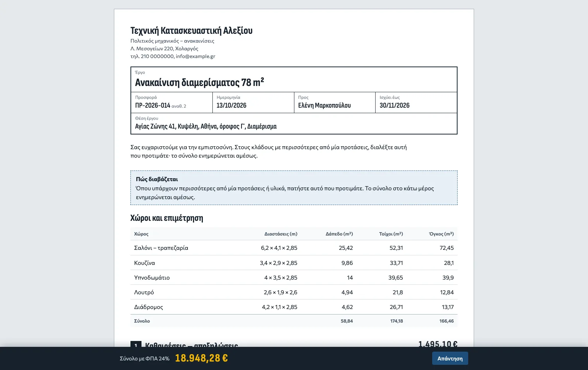Image resolution: width=588 pixels, height=370 pixels.
Task: Select the Υπνοδωμάτιο table row
Action: (x=294, y=277)
